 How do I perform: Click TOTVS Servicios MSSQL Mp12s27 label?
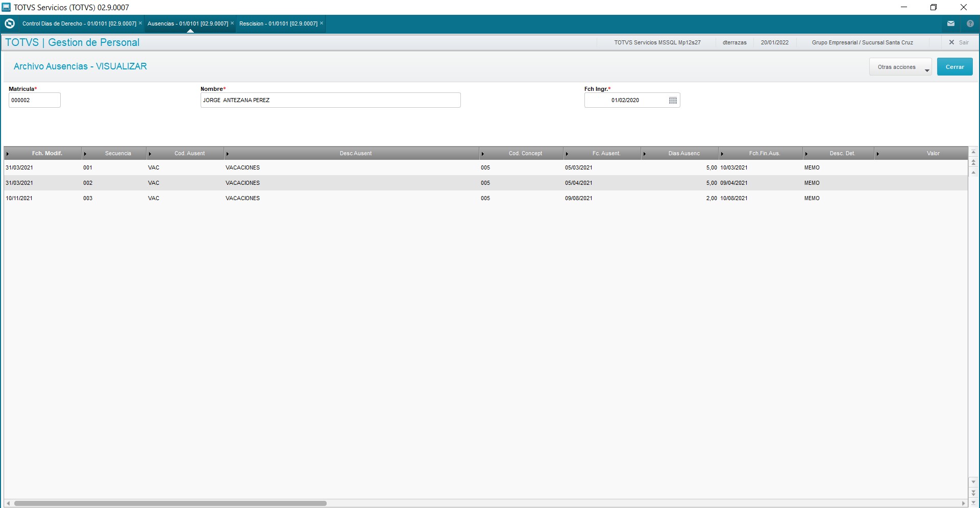[x=657, y=42]
